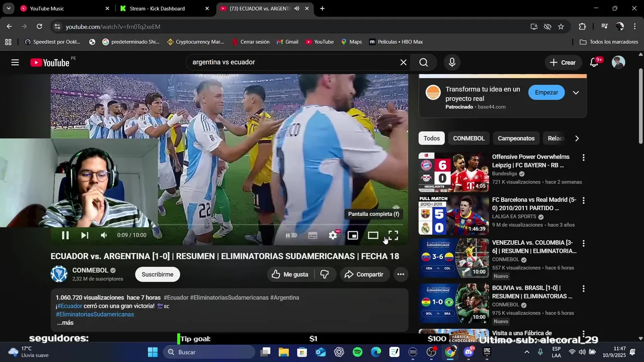Mute the ECUADOR vs. ARGENTINA tab audio icon
This screenshot has width=644, height=362.
pos(297,9)
